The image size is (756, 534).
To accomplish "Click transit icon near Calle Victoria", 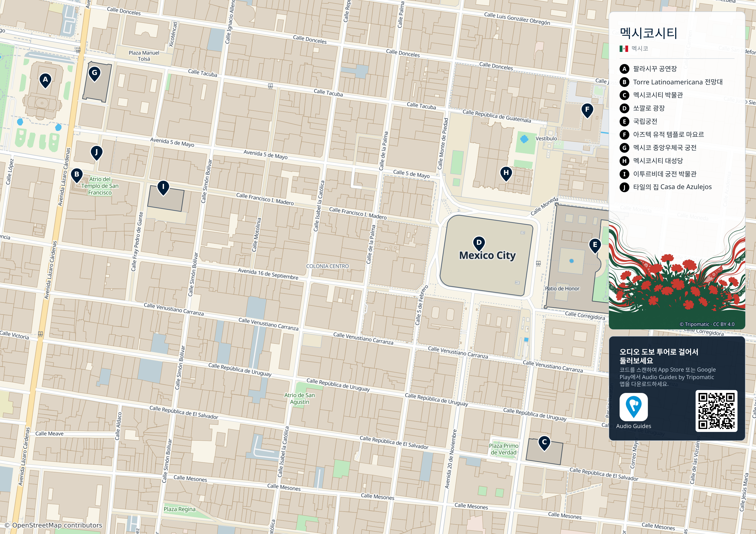I will (40, 334).
